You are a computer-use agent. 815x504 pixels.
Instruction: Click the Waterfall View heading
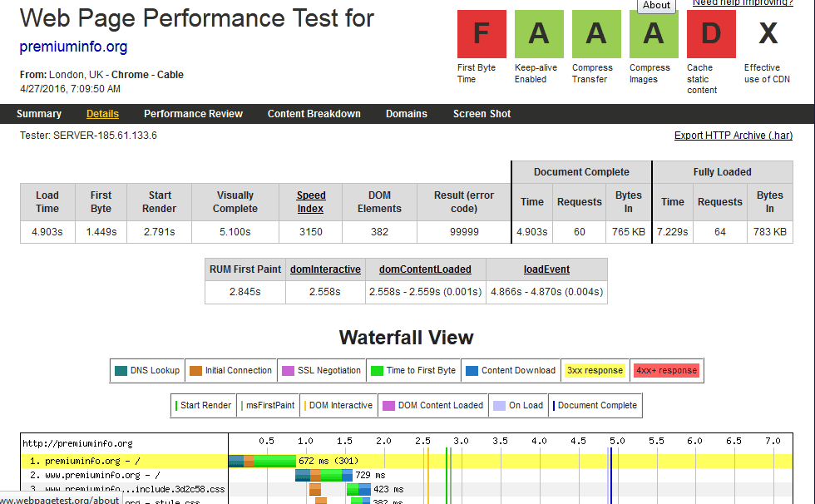point(407,338)
